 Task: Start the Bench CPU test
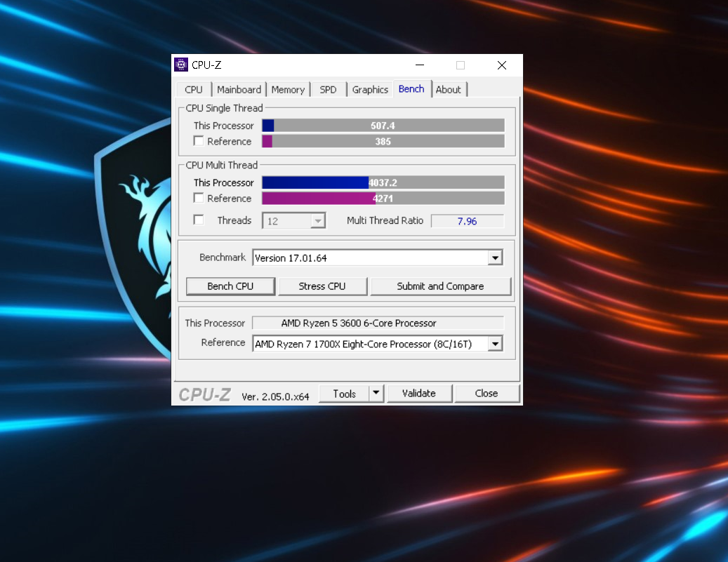pyautogui.click(x=230, y=286)
